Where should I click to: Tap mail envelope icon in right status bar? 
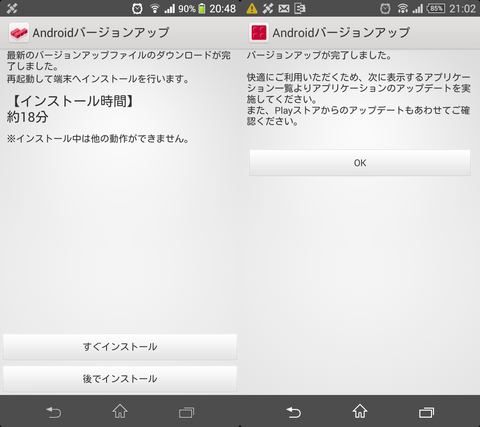coord(284,8)
